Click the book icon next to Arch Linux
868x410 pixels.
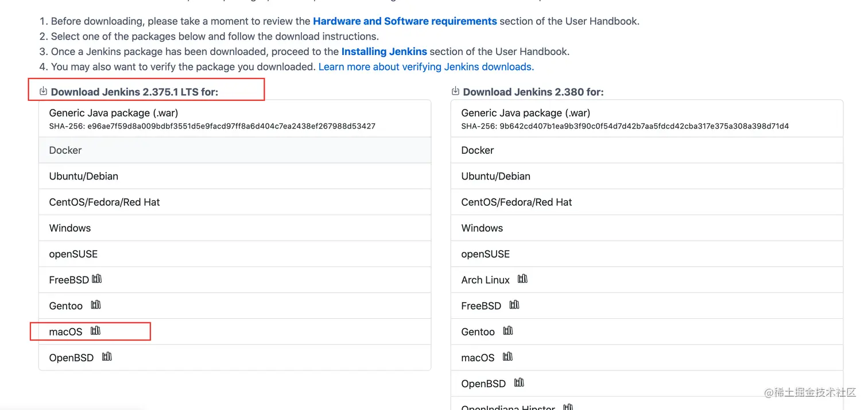522,279
